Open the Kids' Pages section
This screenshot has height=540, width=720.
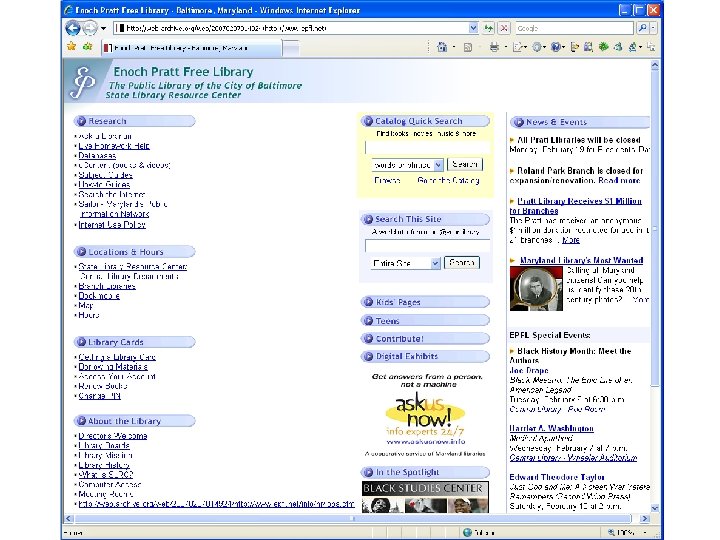[425, 302]
